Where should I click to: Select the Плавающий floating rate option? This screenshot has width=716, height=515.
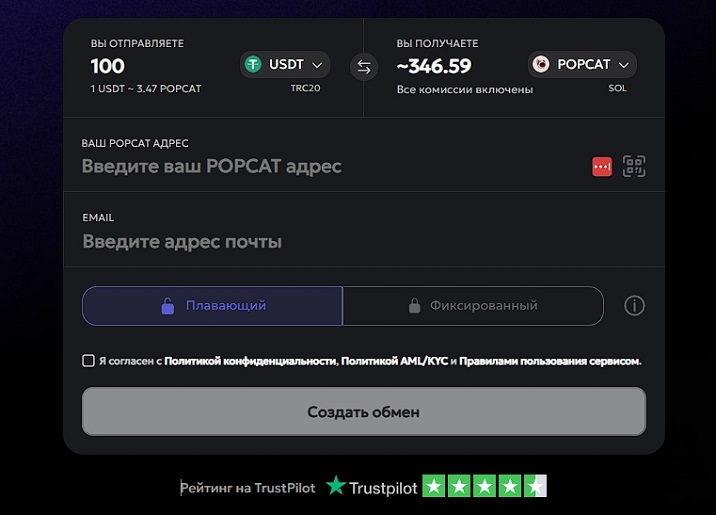[212, 305]
